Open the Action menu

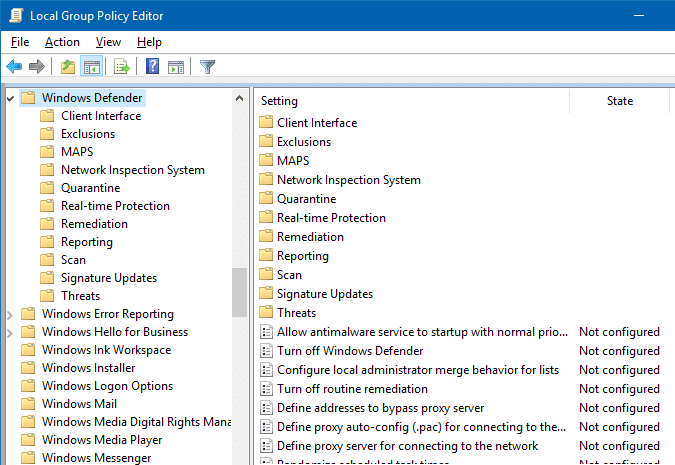[62, 42]
